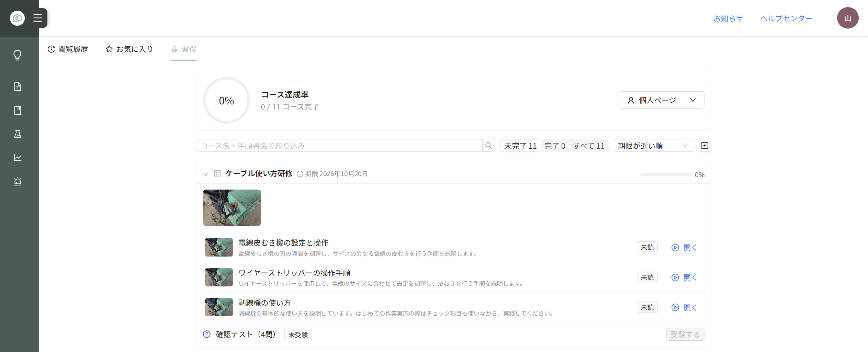Click the app logo icon
Viewport: 868px width, 352px height.
tap(17, 18)
